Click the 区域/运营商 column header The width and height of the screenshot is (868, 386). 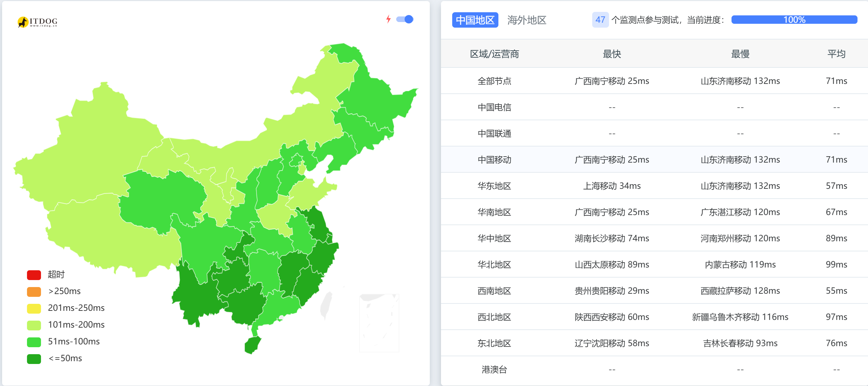tap(495, 53)
